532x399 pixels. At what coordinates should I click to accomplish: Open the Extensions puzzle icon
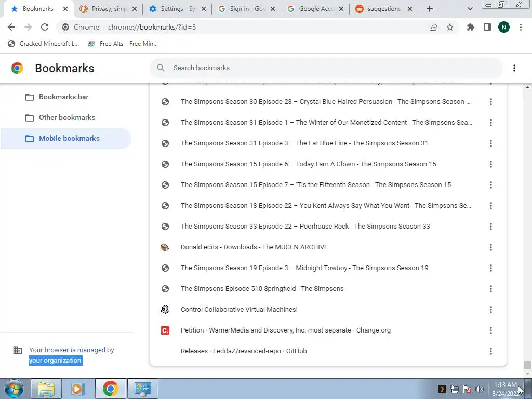click(x=471, y=27)
